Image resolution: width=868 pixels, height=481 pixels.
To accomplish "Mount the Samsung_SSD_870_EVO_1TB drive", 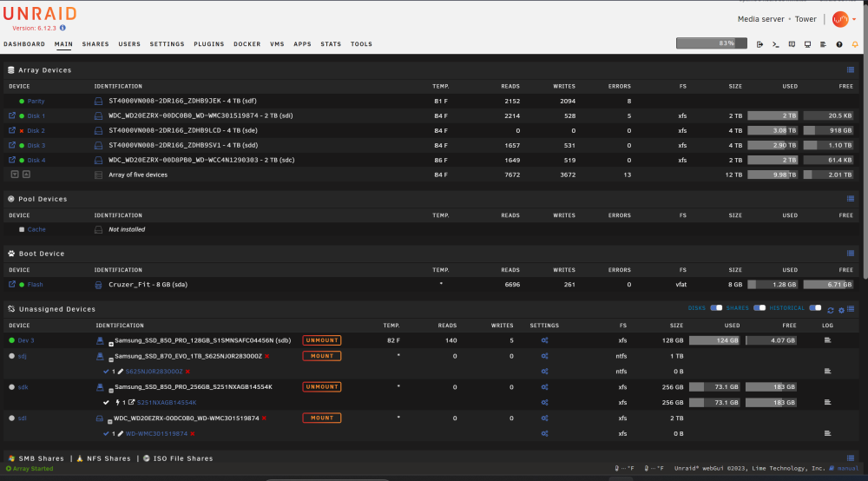I will 322,356.
